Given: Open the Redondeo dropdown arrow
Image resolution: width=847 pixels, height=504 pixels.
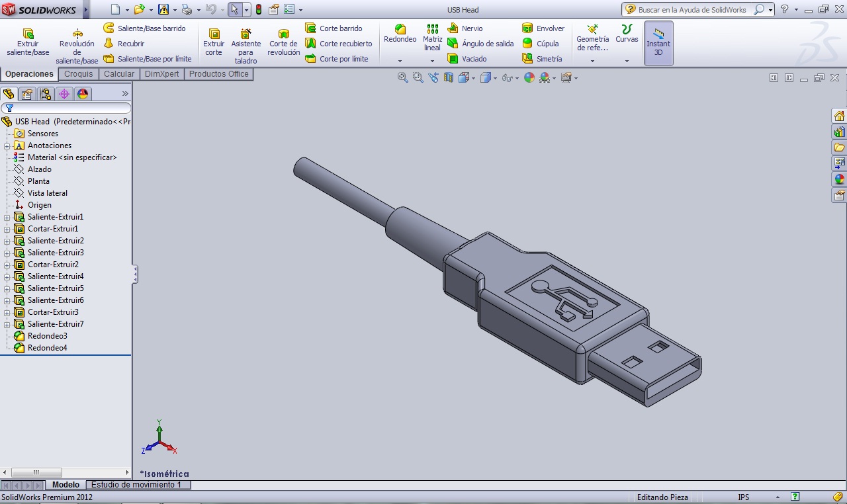Looking at the screenshot, I should pyautogui.click(x=400, y=61).
